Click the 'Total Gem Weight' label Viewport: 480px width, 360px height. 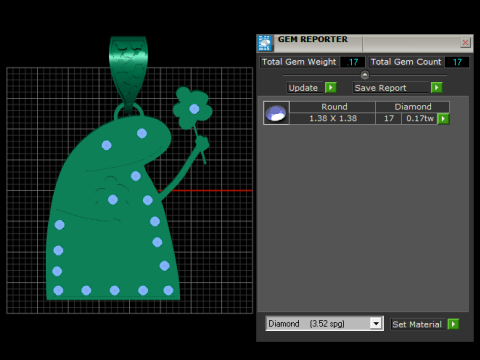pos(299,62)
